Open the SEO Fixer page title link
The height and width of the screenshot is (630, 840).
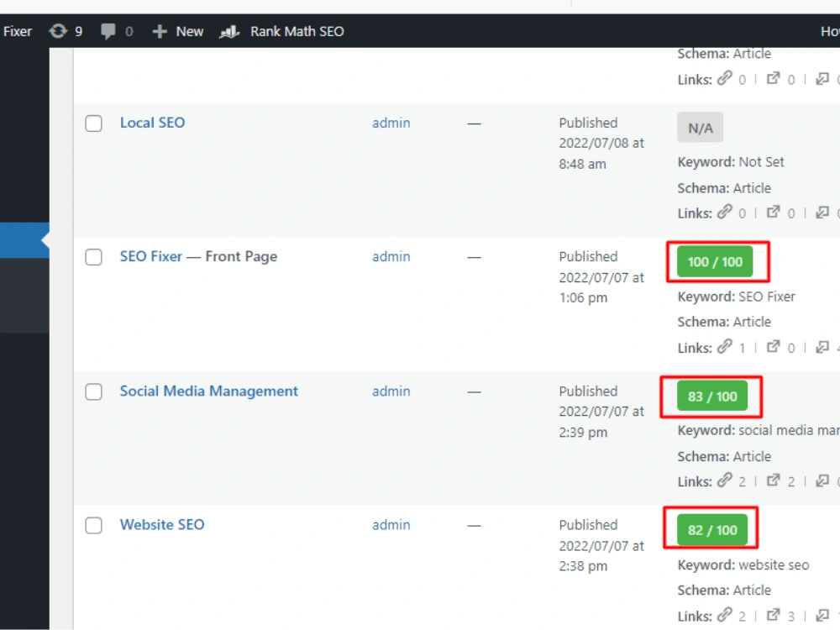(151, 256)
